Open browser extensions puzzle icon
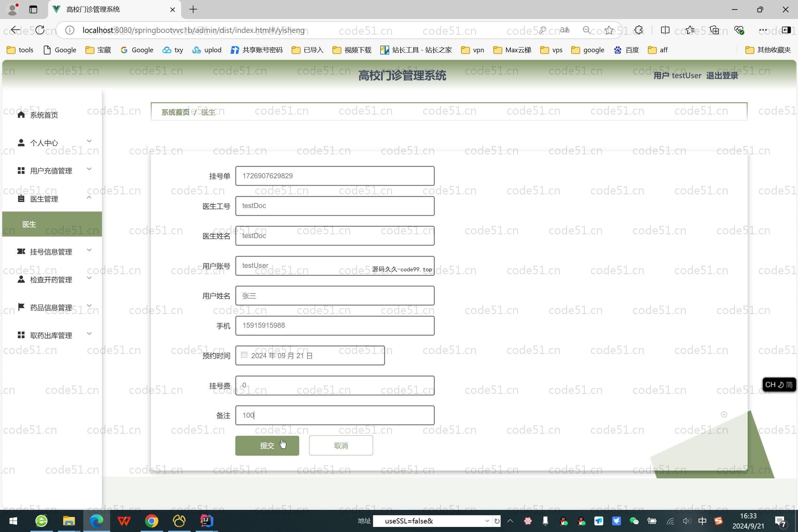 pyautogui.click(x=638, y=30)
